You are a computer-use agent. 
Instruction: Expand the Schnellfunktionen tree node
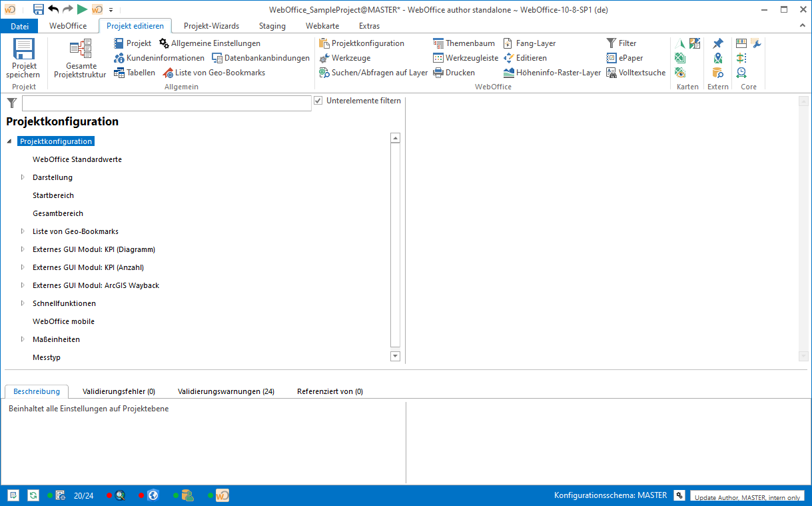tap(23, 303)
